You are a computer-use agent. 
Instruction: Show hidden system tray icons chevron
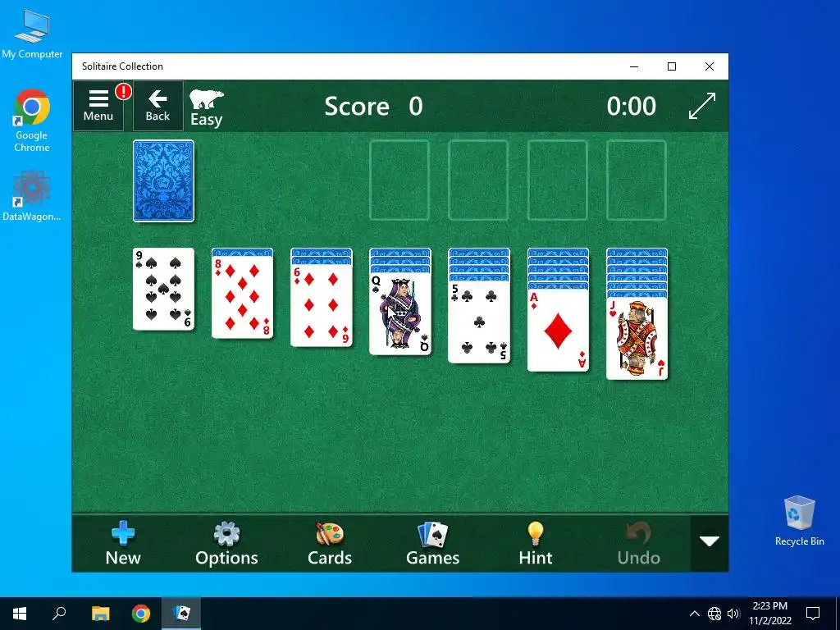pyautogui.click(x=694, y=614)
